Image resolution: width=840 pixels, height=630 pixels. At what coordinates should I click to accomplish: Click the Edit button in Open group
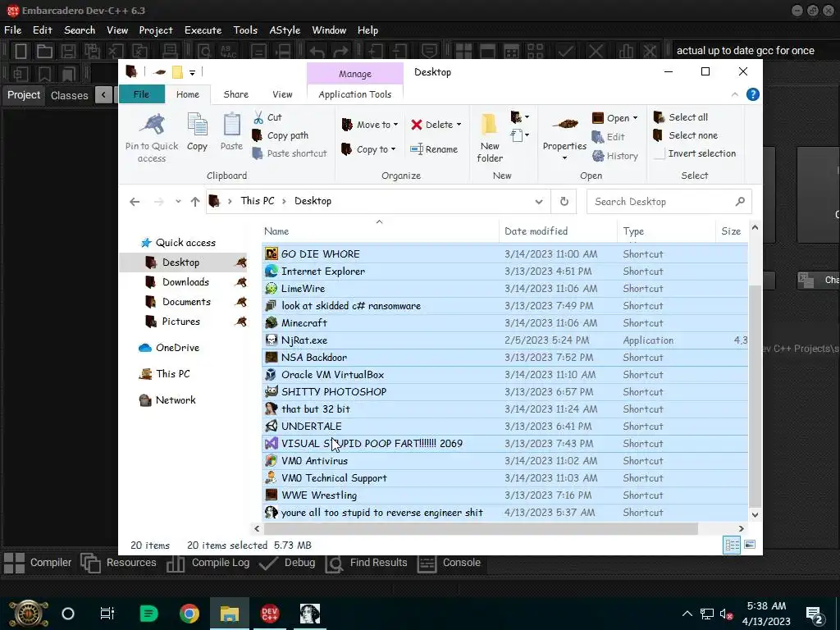click(608, 137)
